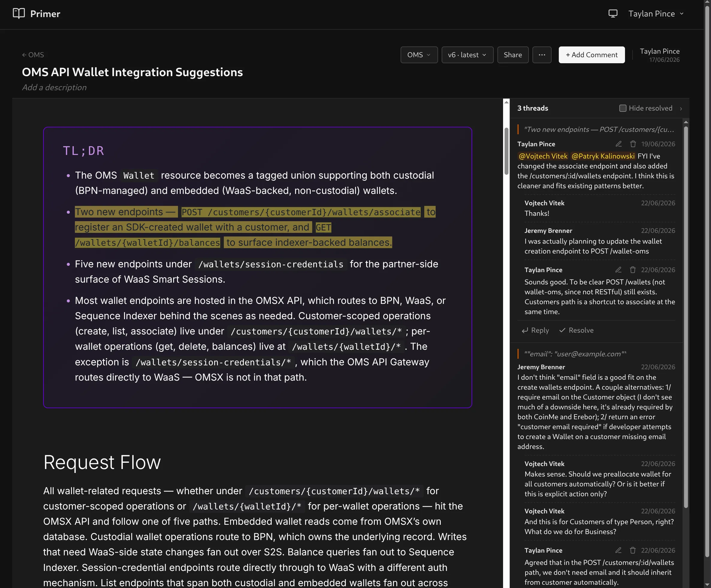The image size is (711, 588).
Task: Click 'Add a description' placeholder field
Action: point(54,88)
